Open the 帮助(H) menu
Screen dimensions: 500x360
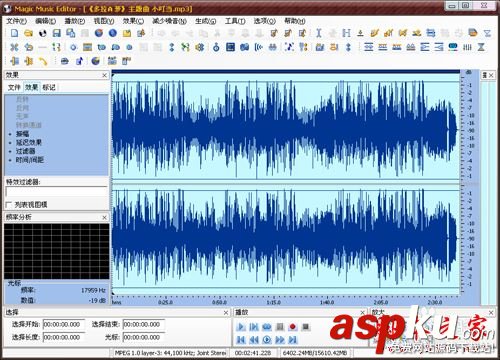[295, 21]
